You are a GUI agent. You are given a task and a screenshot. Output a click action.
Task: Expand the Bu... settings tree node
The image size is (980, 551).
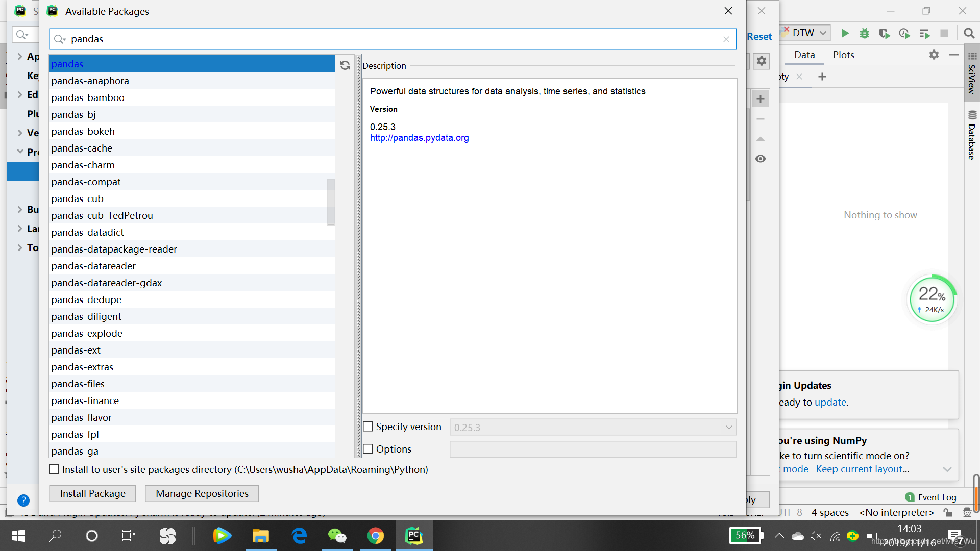coord(20,209)
